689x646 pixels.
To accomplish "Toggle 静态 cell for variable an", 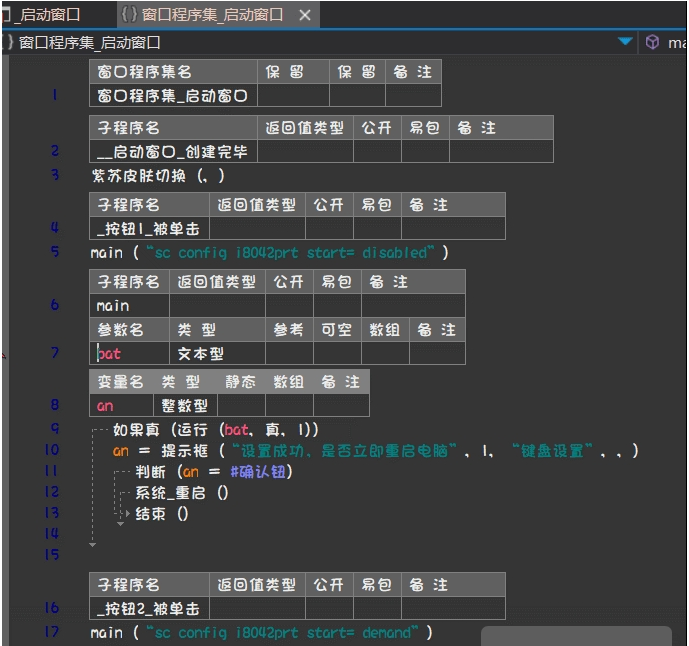I will 240,405.
